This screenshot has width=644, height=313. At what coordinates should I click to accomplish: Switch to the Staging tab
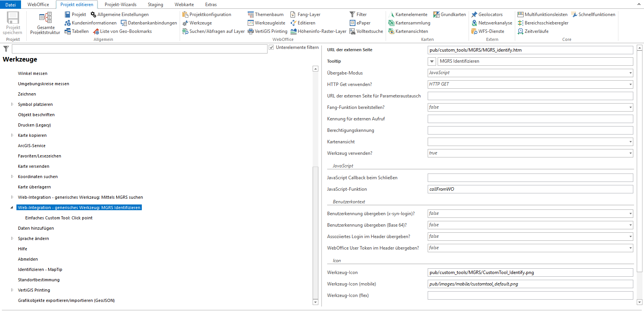point(155,5)
